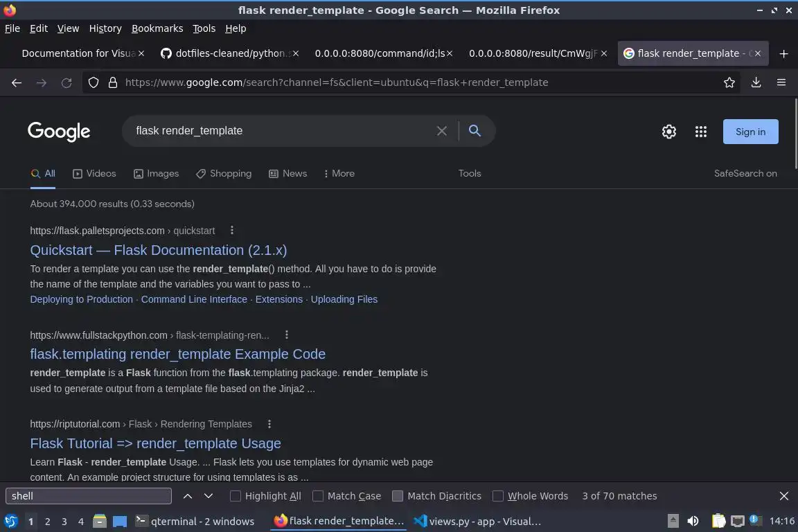Click the page vertical scrollbar
Screen dimensions: 798x532
[795, 134]
